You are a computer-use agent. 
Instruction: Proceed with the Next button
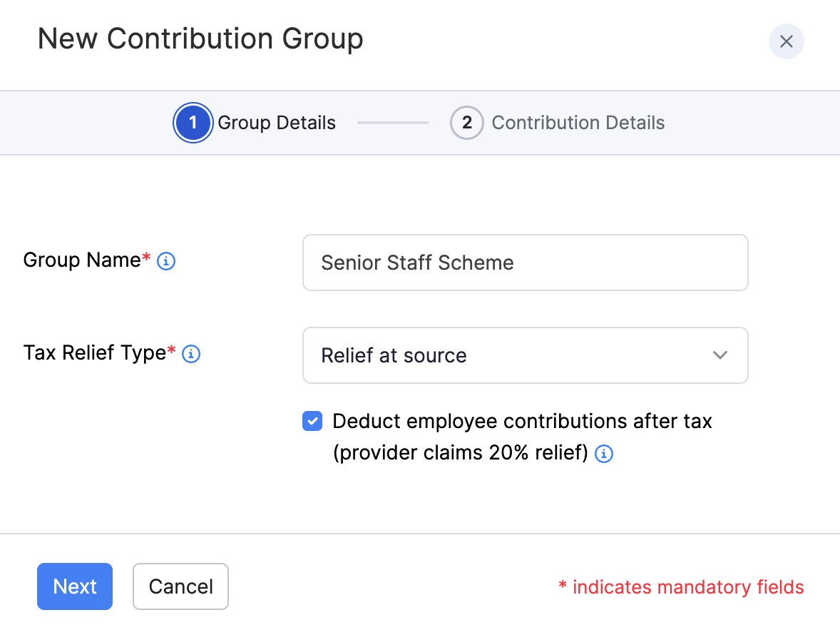[x=75, y=586]
